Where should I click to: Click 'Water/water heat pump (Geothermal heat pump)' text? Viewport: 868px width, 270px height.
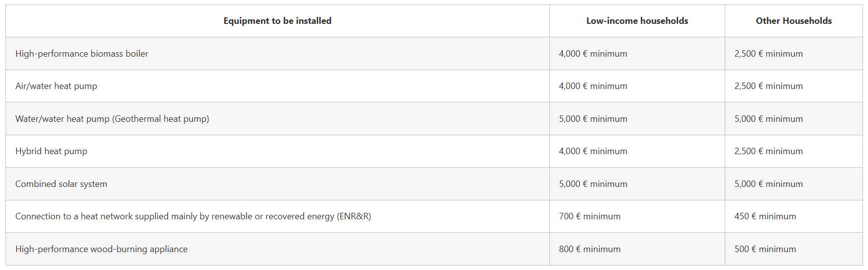click(112, 119)
